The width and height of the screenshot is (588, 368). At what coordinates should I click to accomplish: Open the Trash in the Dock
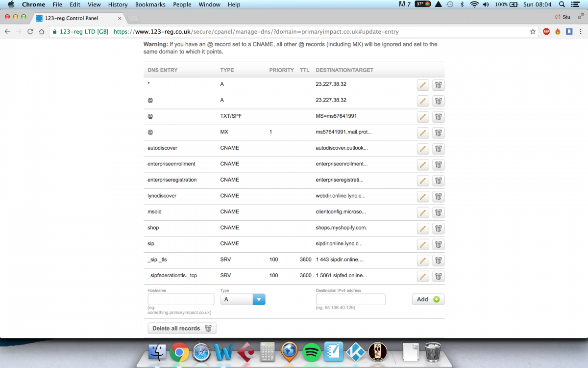pos(433,352)
